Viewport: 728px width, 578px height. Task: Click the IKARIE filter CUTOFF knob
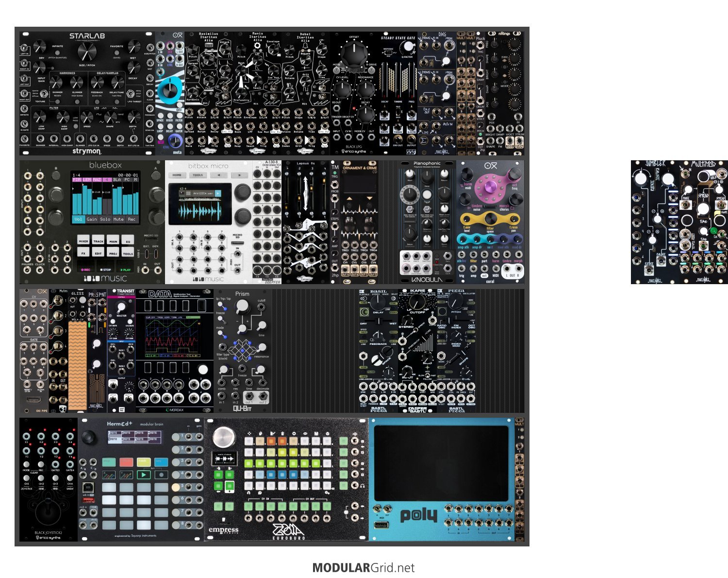417,302
